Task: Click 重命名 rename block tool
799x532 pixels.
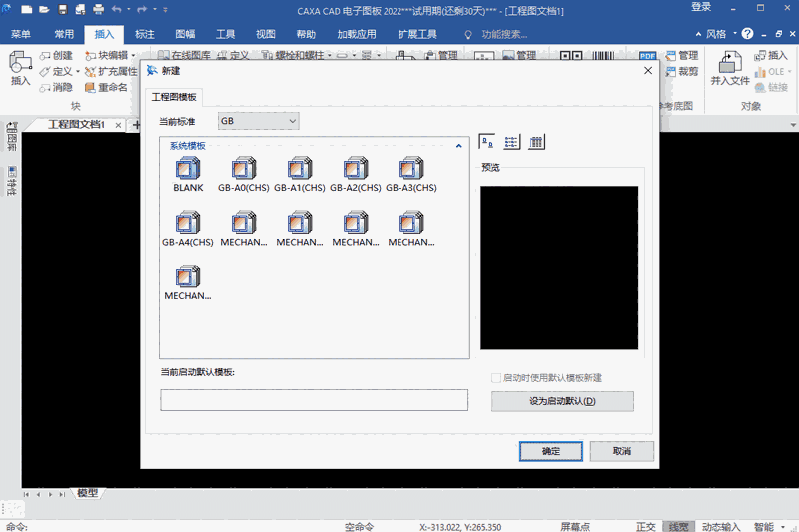Action: pyautogui.click(x=106, y=87)
